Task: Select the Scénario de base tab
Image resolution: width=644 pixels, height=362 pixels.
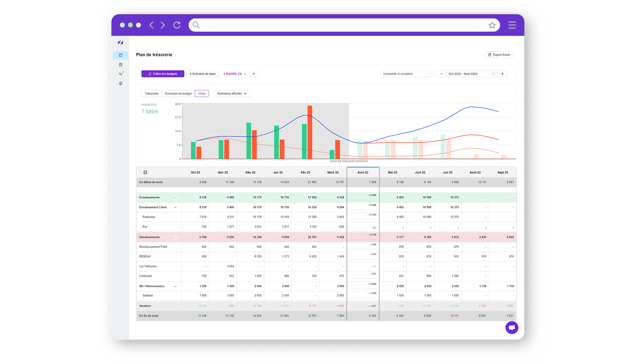Action: [x=203, y=74]
